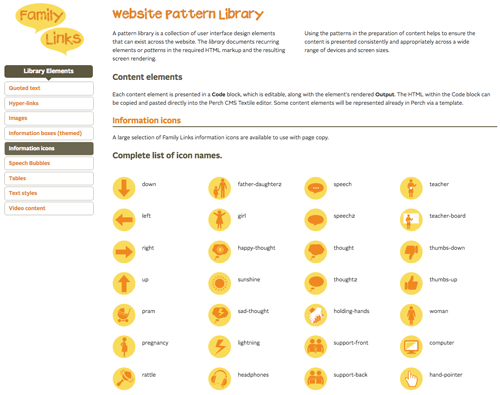Viewport: 500px width, 395px height.
Task: Click the computer icon
Action: coord(411,347)
